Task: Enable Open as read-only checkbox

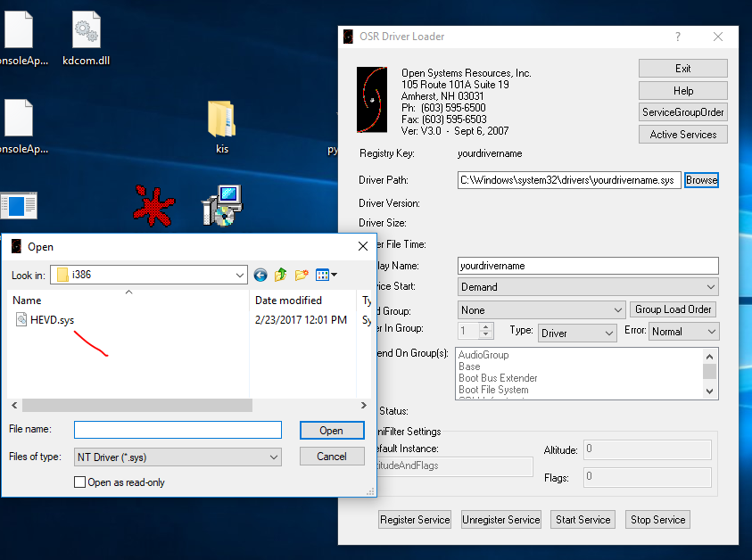Action: 80,482
